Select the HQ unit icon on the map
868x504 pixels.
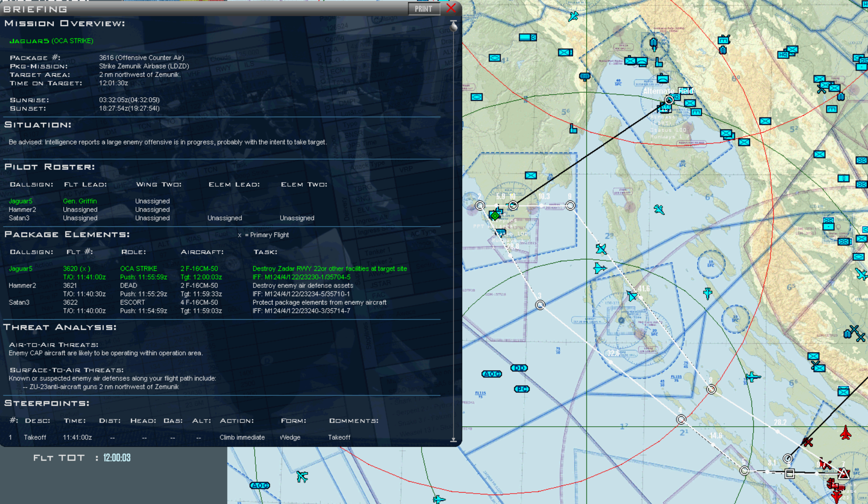tap(783, 55)
